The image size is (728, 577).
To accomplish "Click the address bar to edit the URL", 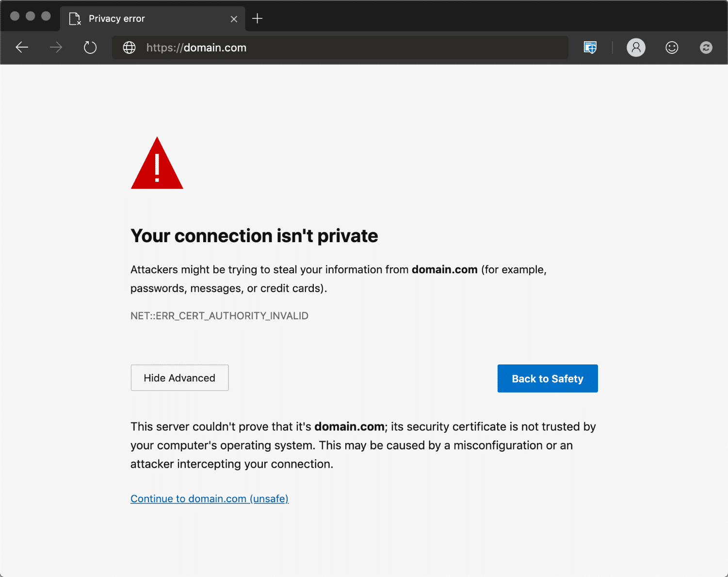I will coord(340,48).
